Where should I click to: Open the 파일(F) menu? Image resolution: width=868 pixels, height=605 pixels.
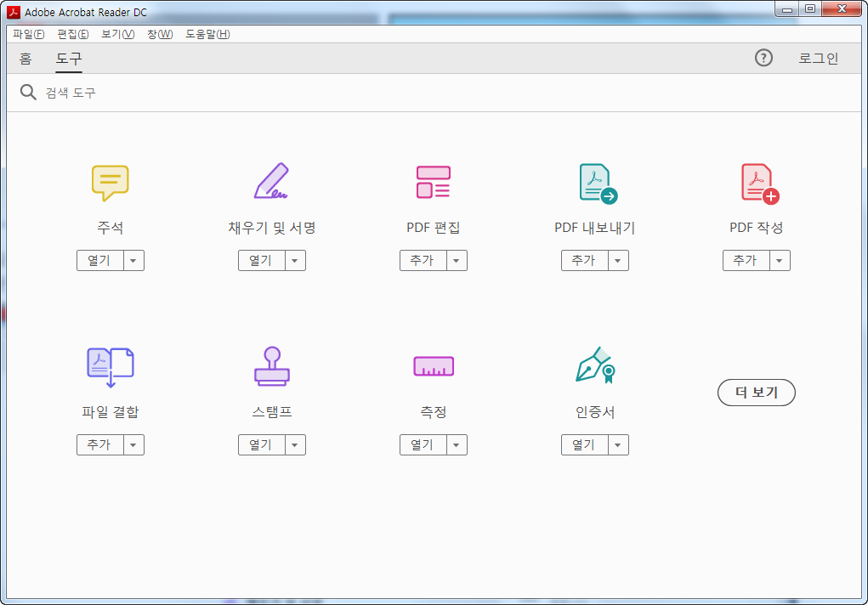[29, 34]
